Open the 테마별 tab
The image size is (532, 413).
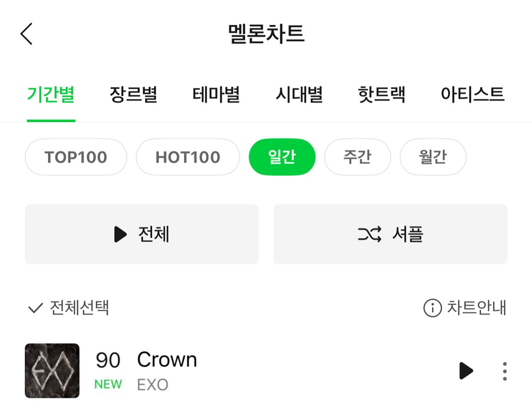216,94
